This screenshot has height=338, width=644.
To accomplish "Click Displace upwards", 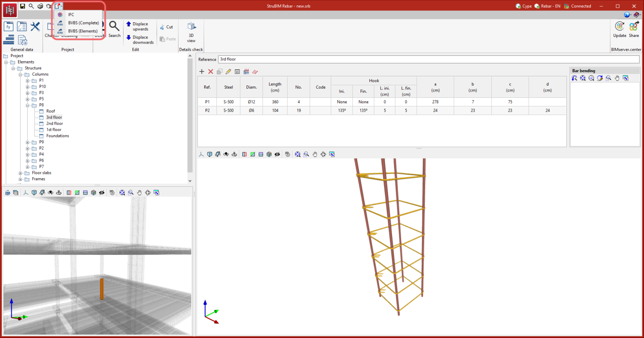I will (x=137, y=26).
